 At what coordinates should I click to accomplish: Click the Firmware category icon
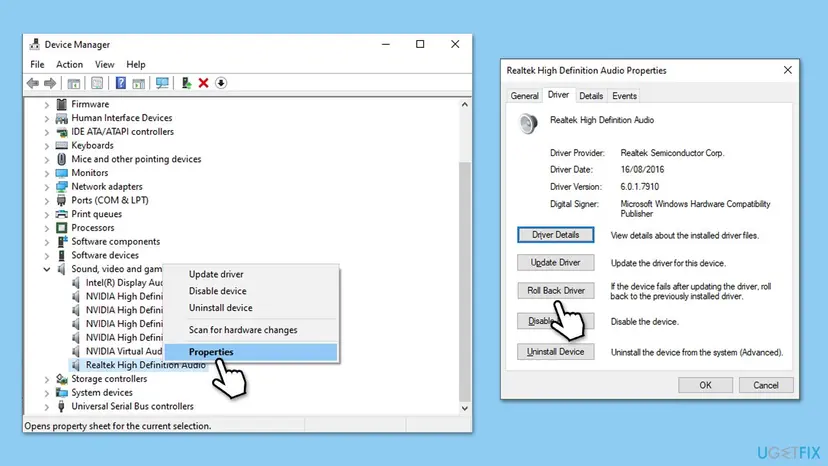tap(62, 104)
